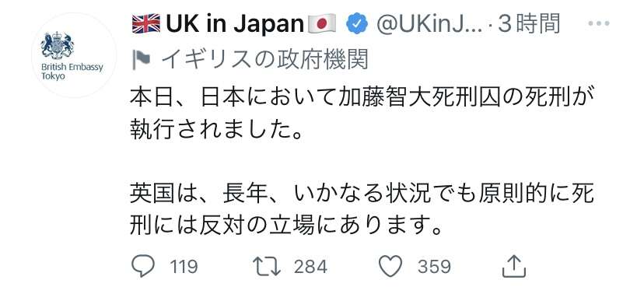Click the 359 likes count
Viewport: 644px width, 294px height.
435,267
